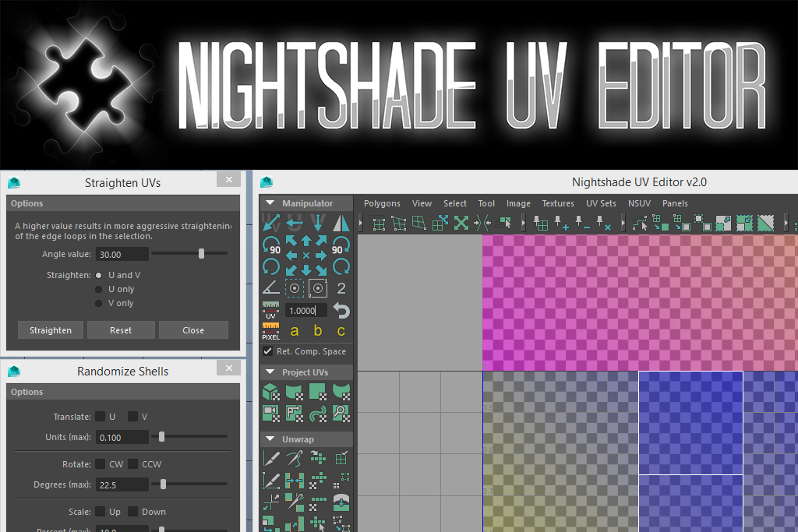Click the flip UVs horizontally triangle icon

pyautogui.click(x=341, y=224)
